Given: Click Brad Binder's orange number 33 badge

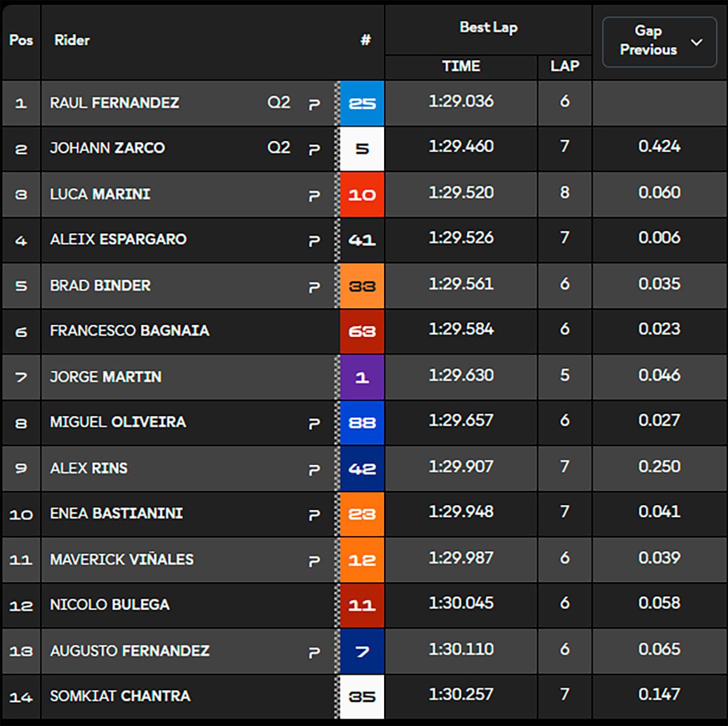Looking at the screenshot, I should tap(362, 286).
